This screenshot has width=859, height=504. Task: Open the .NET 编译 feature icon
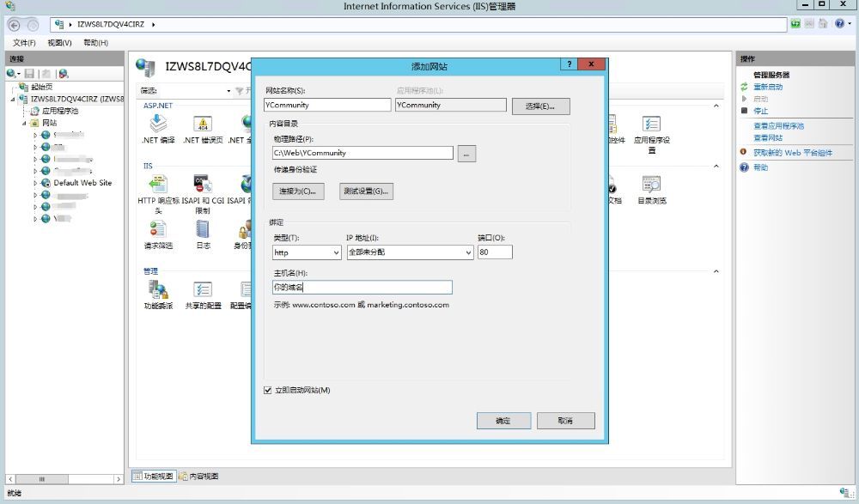(158, 124)
